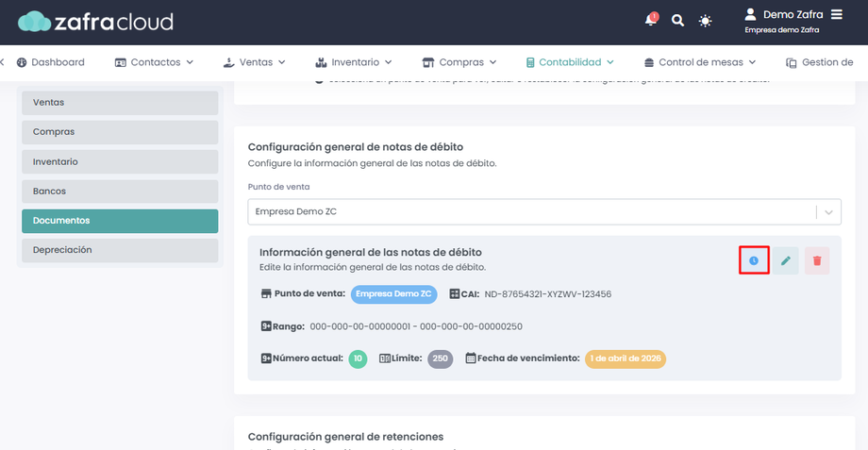The width and height of the screenshot is (868, 450).
Task: Open the Punto de venta dropdown arrow
Action: [x=828, y=212]
